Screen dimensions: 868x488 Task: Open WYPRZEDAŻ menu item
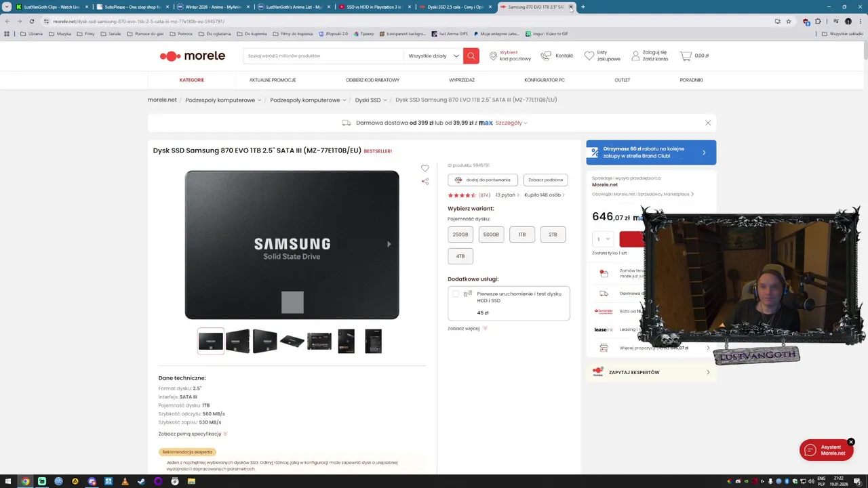[462, 80]
